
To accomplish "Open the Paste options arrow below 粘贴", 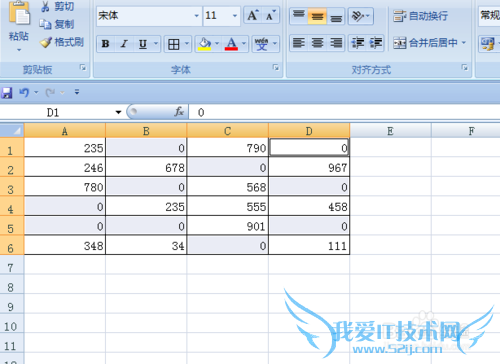I will pyautogui.click(x=19, y=50).
